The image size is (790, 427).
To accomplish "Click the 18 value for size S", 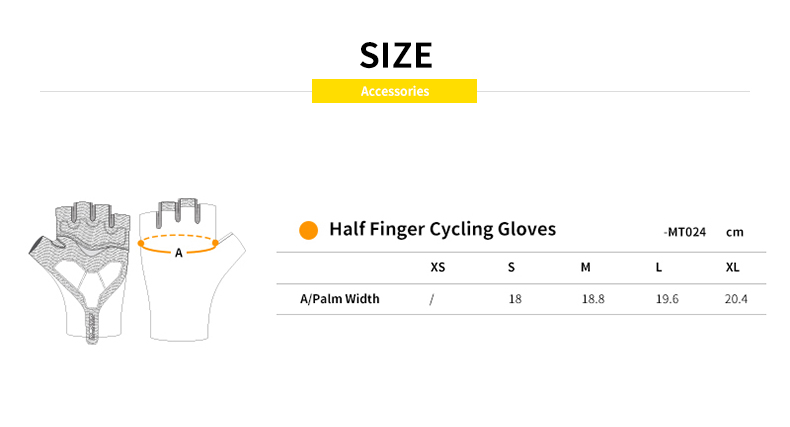I will [x=515, y=299].
